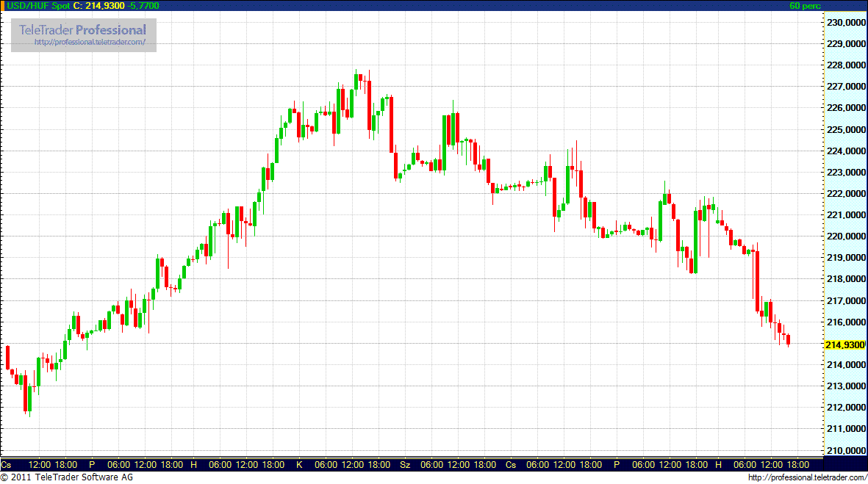This screenshot has width=868, height=484.
Task: Click the 60 perc interval label
Action: (805, 6)
